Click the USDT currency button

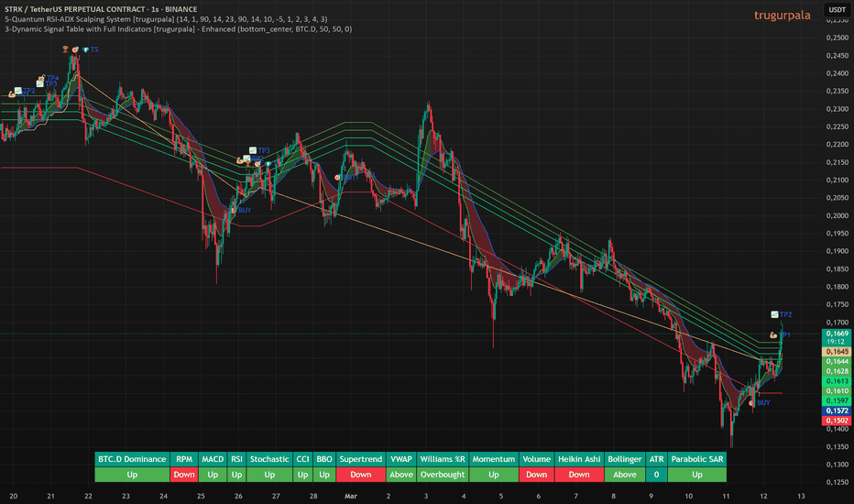tap(838, 9)
